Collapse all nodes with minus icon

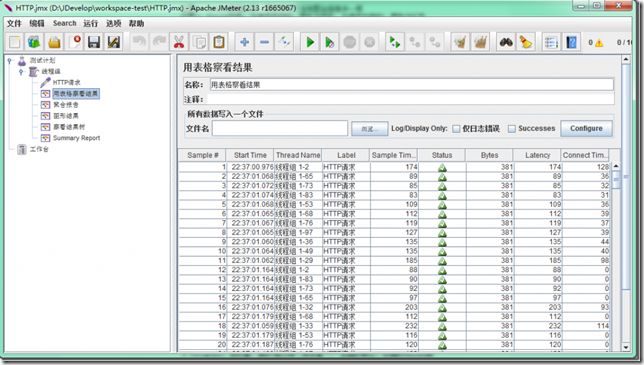[x=264, y=42]
